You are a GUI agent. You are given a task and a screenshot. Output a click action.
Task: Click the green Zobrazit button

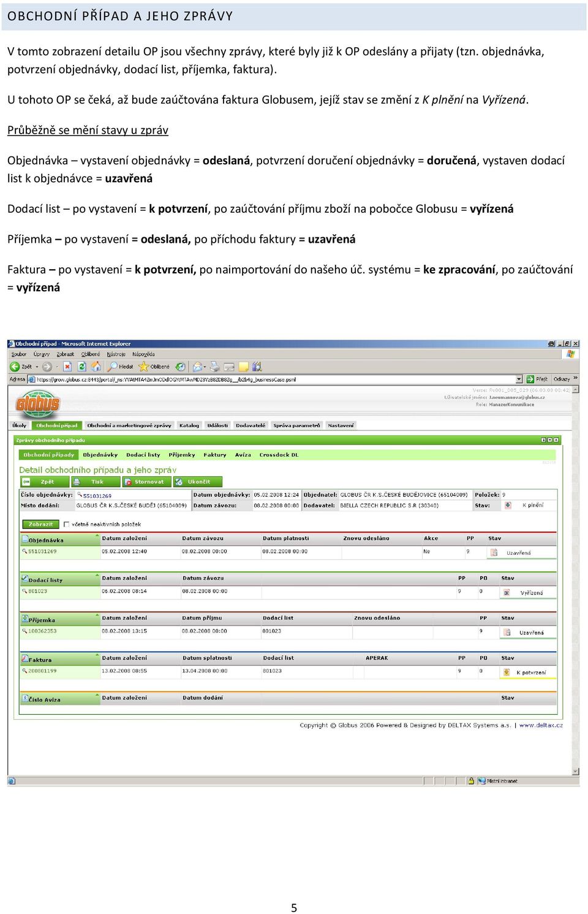coord(40,524)
